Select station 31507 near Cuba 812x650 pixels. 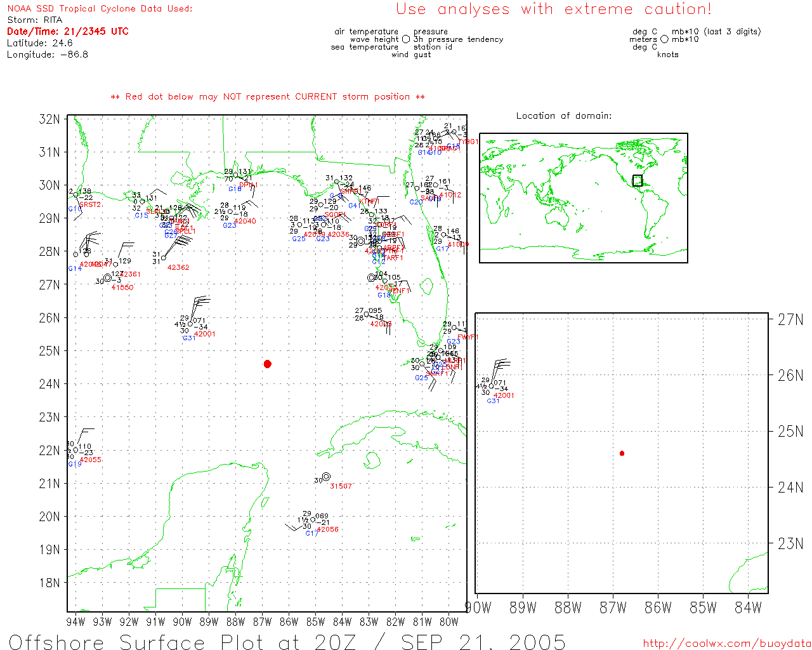click(x=341, y=486)
